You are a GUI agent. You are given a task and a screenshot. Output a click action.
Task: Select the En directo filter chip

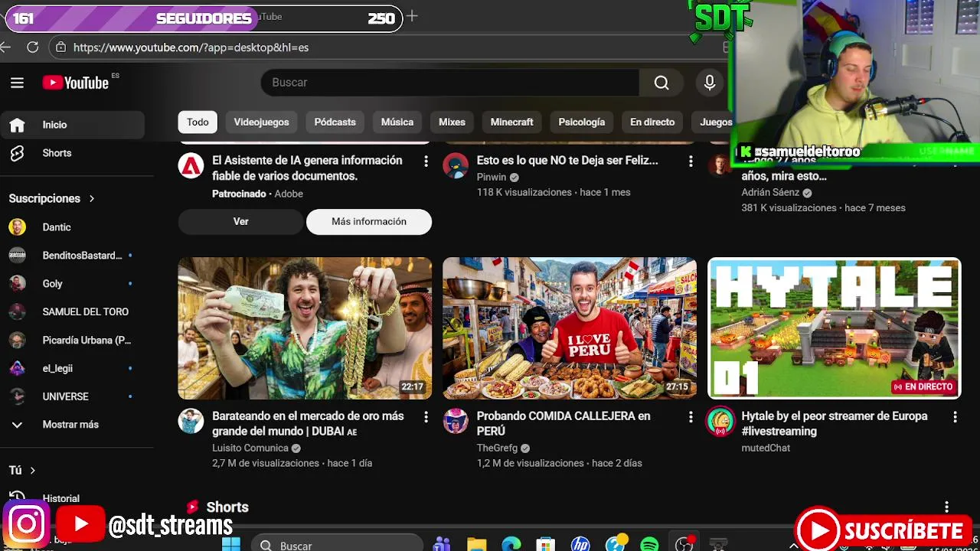pyautogui.click(x=652, y=122)
